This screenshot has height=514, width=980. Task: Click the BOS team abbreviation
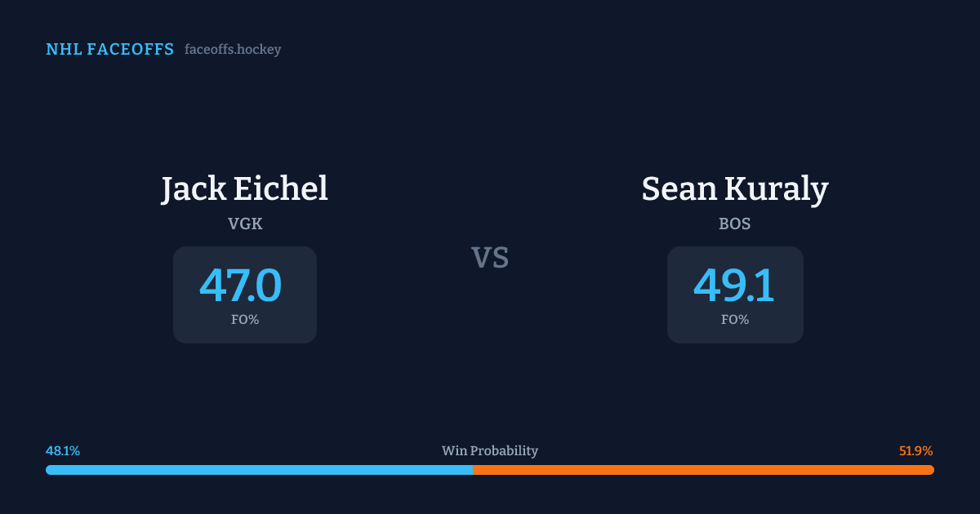pyautogui.click(x=735, y=224)
